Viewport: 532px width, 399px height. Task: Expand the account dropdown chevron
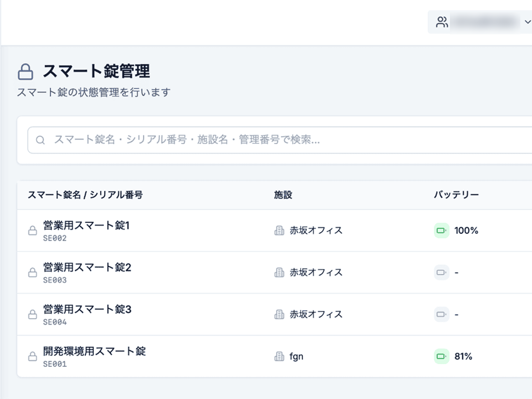click(x=526, y=22)
